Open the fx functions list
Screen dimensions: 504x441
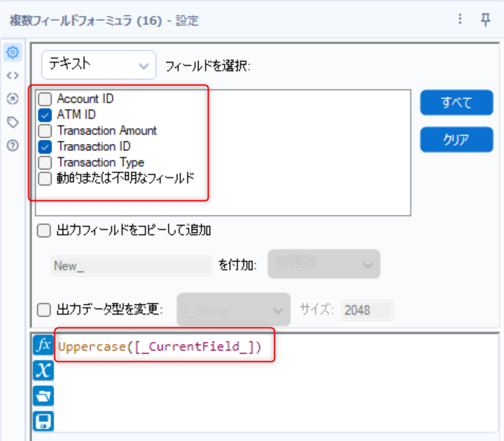43,345
